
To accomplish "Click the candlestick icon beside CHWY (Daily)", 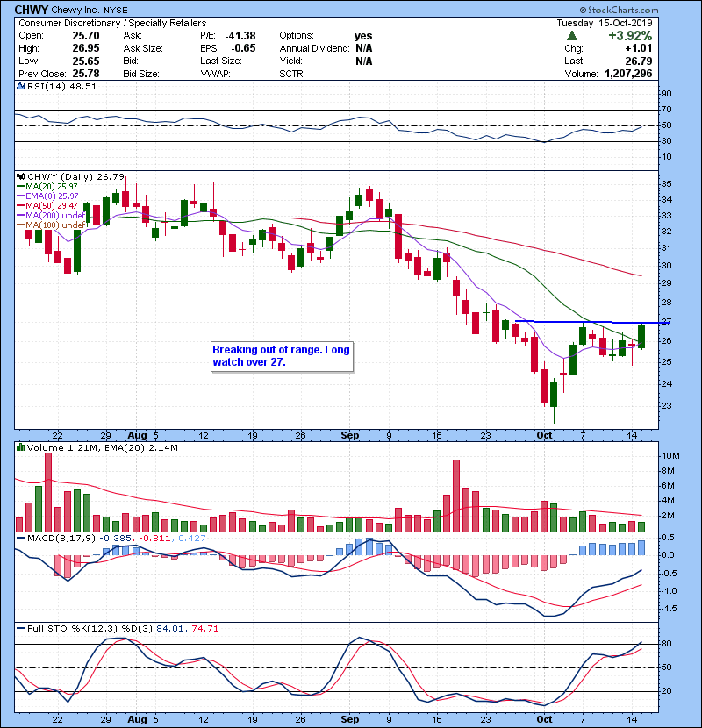I will tap(20, 176).
